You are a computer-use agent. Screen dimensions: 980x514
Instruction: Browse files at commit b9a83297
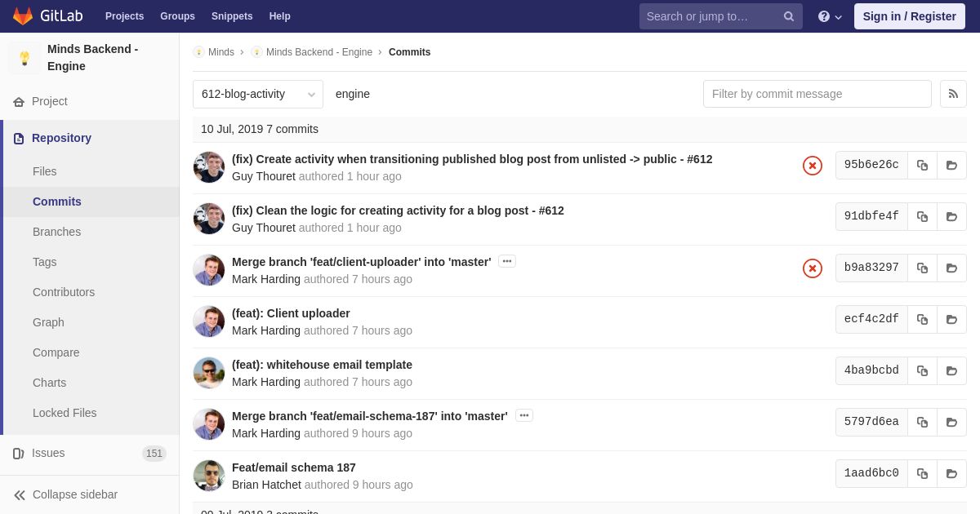[951, 268]
